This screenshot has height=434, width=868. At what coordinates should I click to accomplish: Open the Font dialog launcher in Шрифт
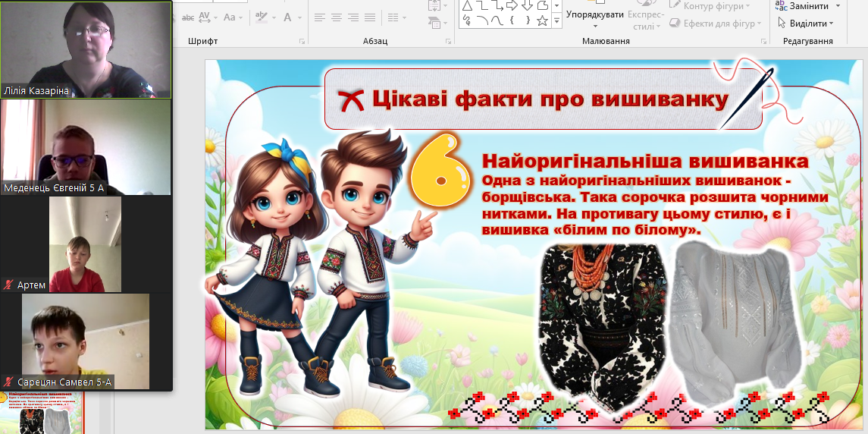tap(302, 41)
